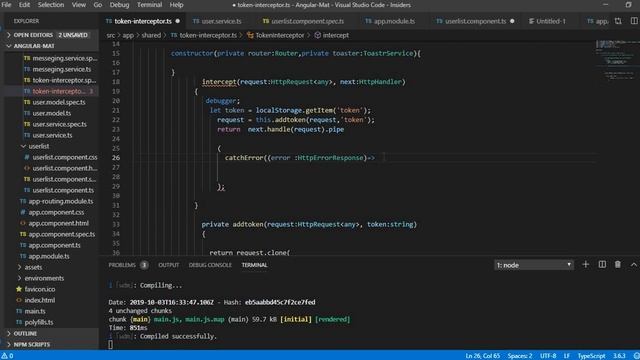Change the TypeScript language mode
The image size is (640, 360).
tap(591, 356)
